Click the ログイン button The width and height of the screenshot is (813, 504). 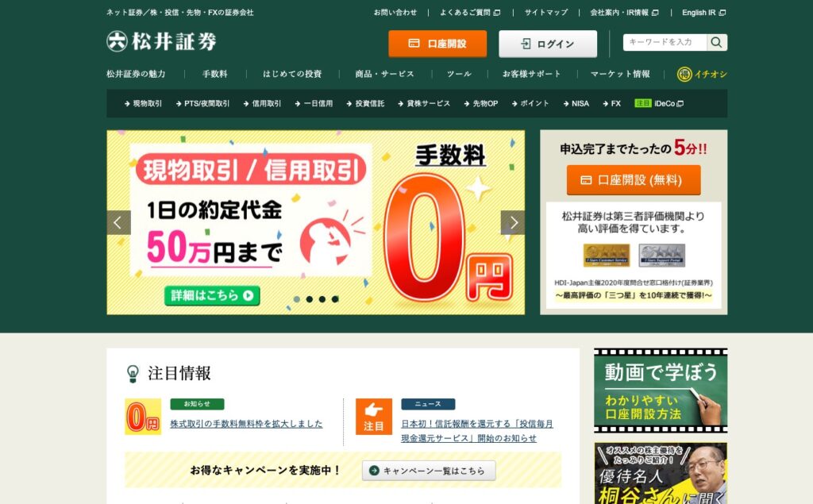(548, 44)
